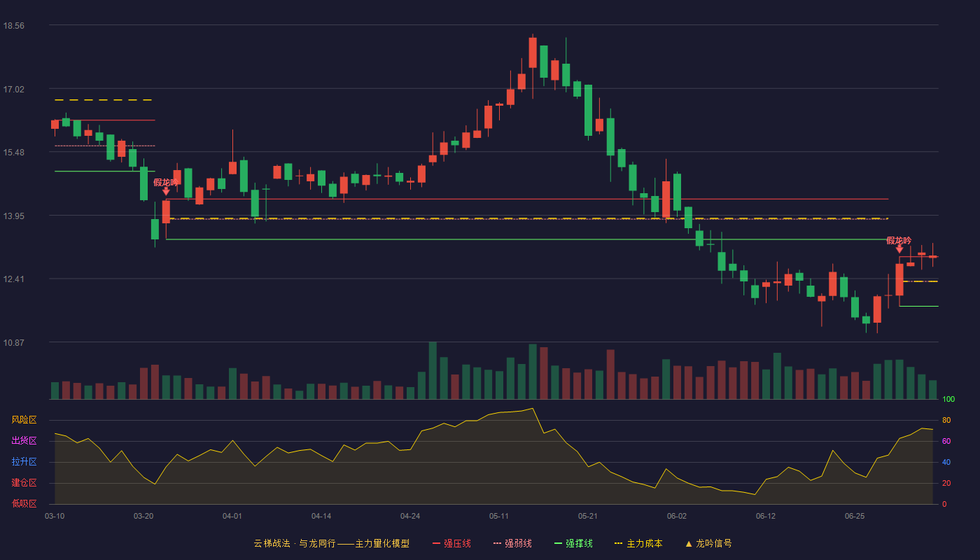Toggle the 强弱线 legend entry

[512, 543]
